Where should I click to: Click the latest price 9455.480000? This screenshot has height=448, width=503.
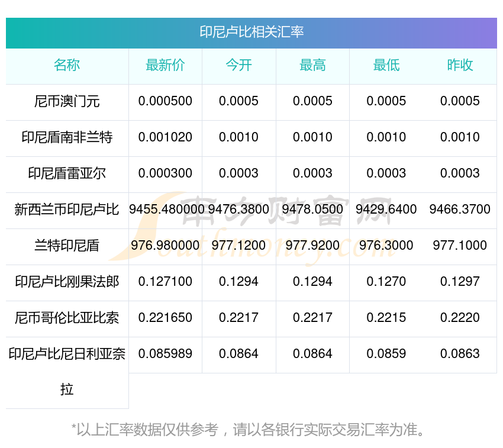click(166, 210)
